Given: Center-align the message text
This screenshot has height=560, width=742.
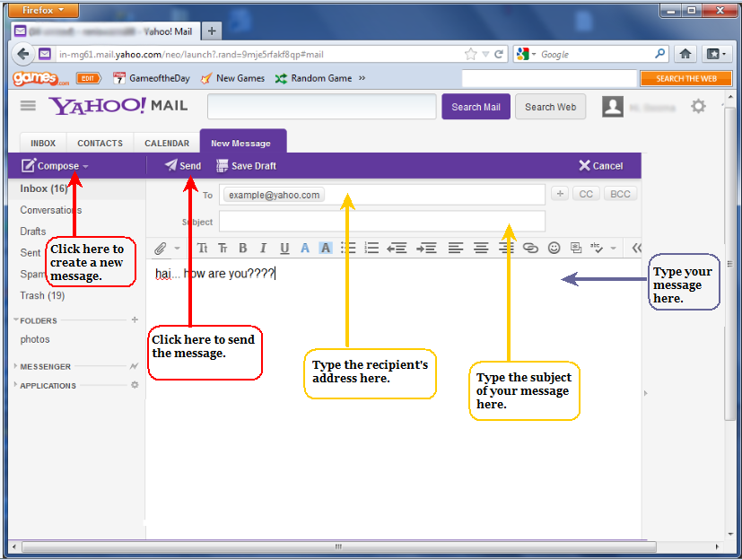Looking at the screenshot, I should coord(481,248).
